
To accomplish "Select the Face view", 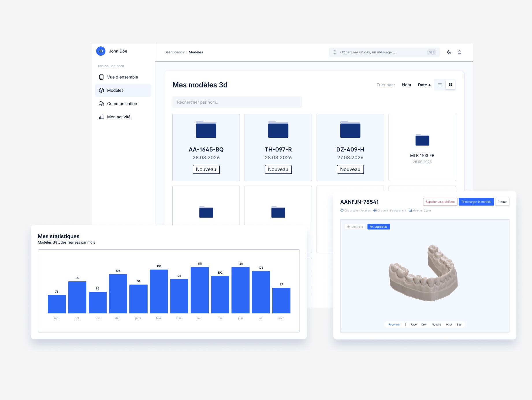I will click(x=414, y=325).
